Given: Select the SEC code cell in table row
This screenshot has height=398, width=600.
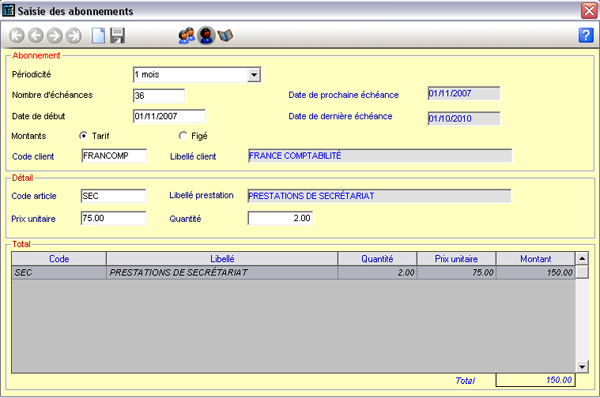Looking at the screenshot, I should coord(59,272).
